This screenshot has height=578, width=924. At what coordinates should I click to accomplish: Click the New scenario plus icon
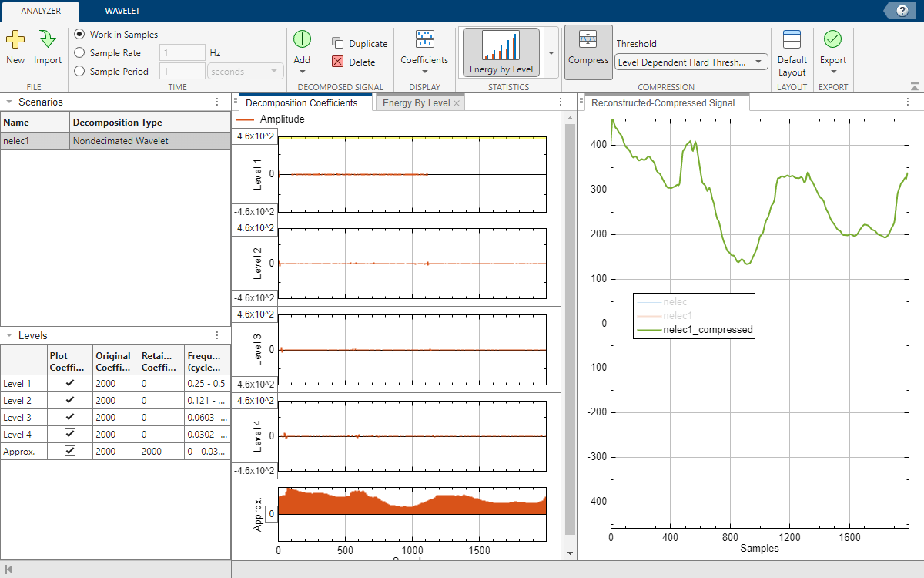coord(15,40)
